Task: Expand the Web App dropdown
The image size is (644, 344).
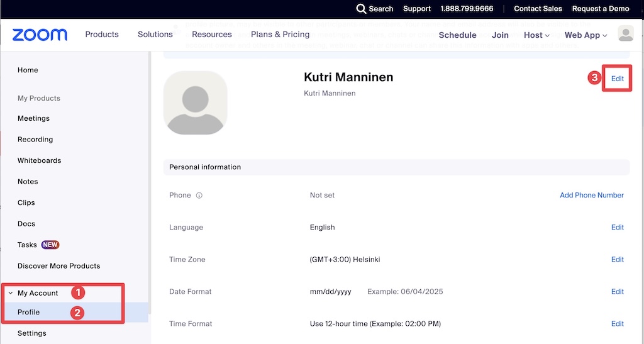Action: click(x=586, y=35)
